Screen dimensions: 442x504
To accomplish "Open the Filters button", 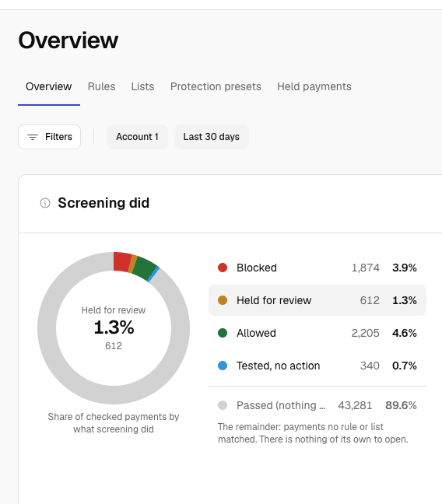I will coord(49,137).
